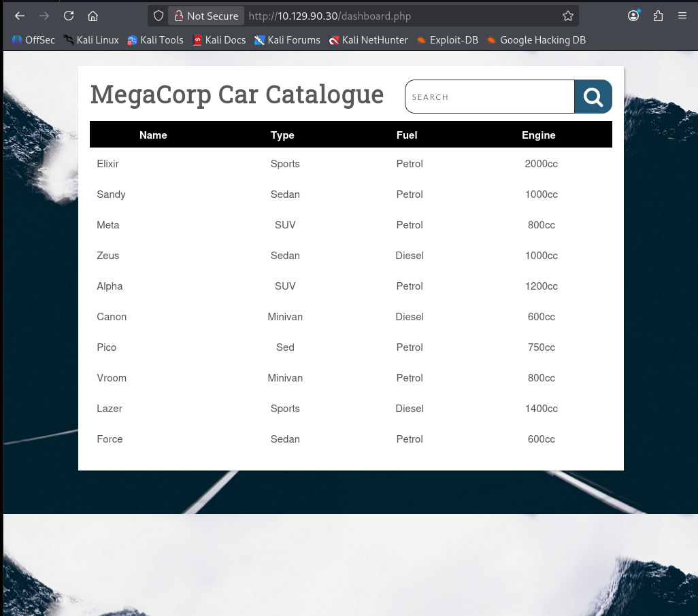The image size is (698, 616).
Task: Click the tracking protection shield icon
Action: (157, 16)
